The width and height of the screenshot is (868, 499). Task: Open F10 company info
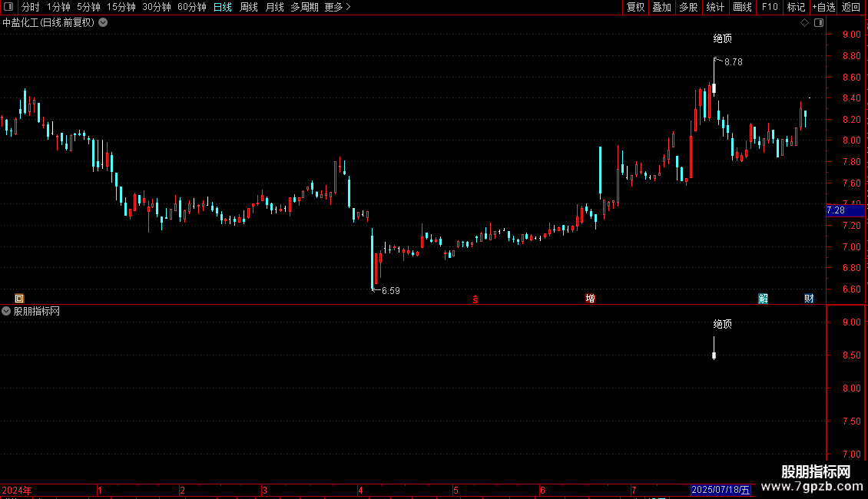(770, 7)
